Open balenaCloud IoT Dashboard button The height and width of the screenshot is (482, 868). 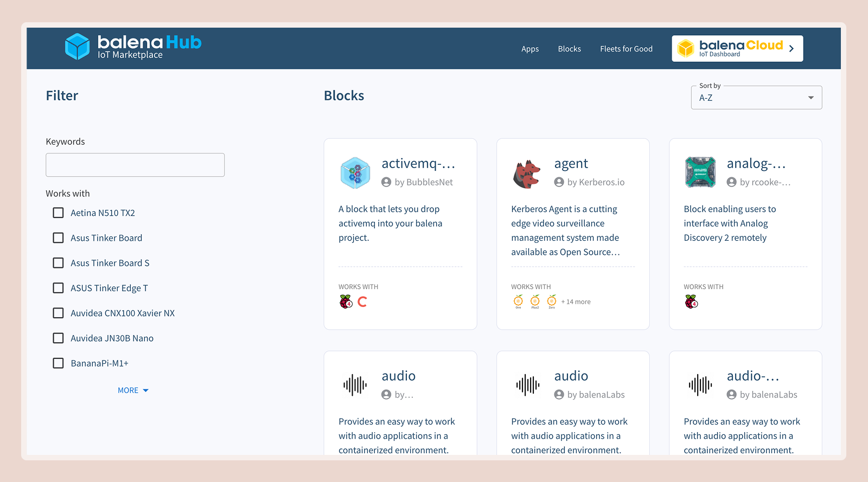[737, 48]
